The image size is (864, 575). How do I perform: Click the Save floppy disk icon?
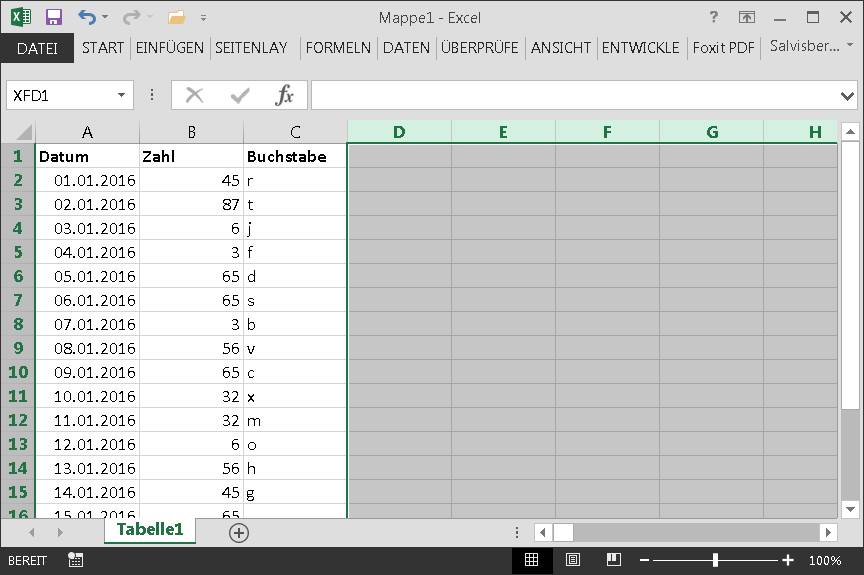point(53,17)
